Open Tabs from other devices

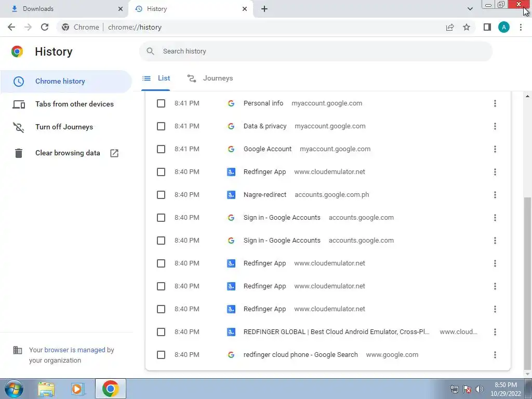pos(65,104)
